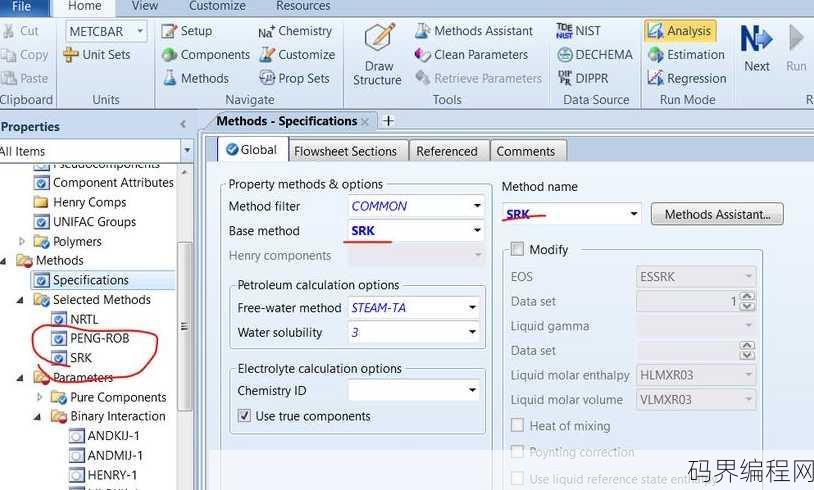Image resolution: width=814 pixels, height=490 pixels.
Task: Switch to the Referenced tab
Action: pos(447,151)
